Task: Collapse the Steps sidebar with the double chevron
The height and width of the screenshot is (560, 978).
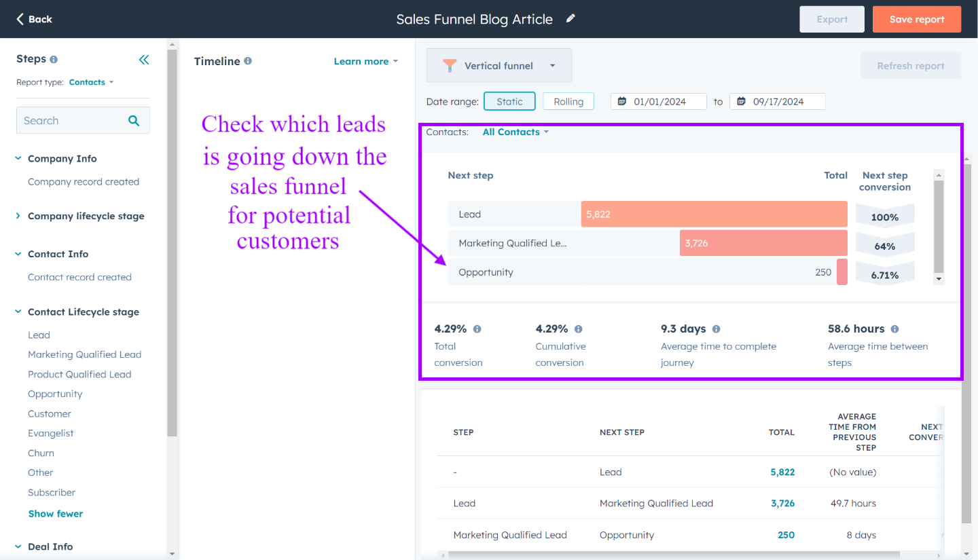Action: click(144, 60)
